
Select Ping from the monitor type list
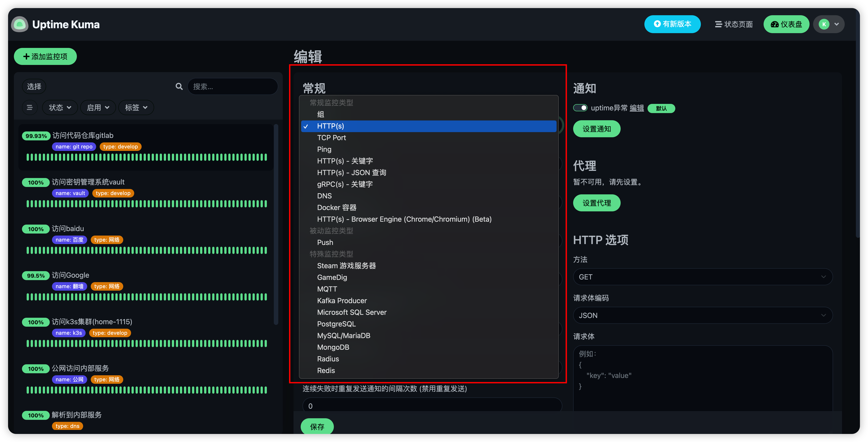click(x=324, y=149)
